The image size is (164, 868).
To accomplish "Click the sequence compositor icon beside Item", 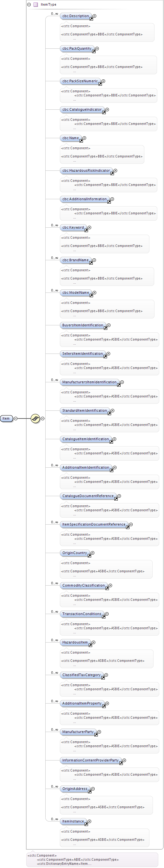I will (x=35, y=418).
